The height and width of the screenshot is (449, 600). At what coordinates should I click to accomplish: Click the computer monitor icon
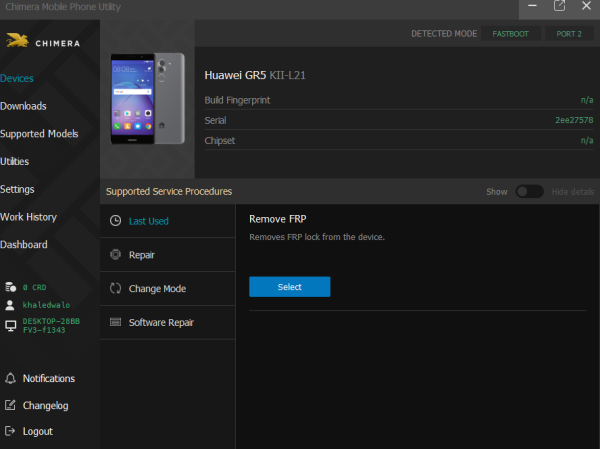tap(10, 326)
